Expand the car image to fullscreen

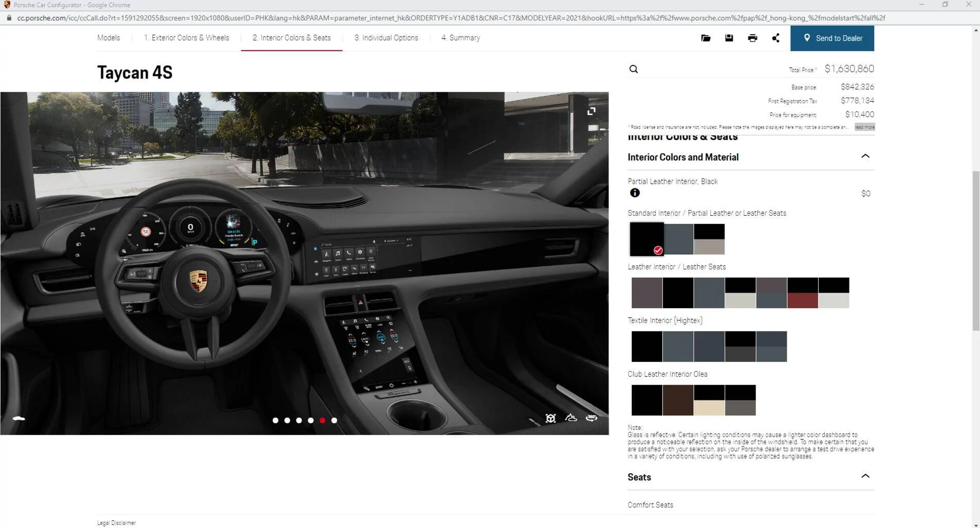pos(592,111)
